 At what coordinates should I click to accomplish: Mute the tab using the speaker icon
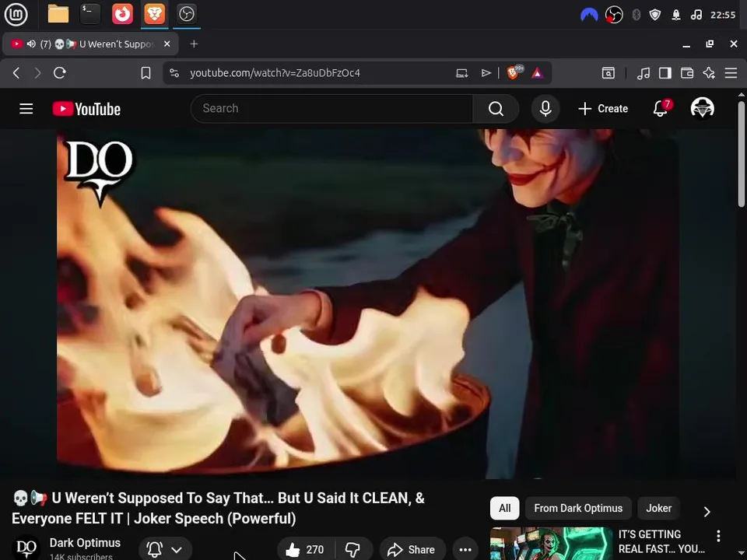(31, 44)
